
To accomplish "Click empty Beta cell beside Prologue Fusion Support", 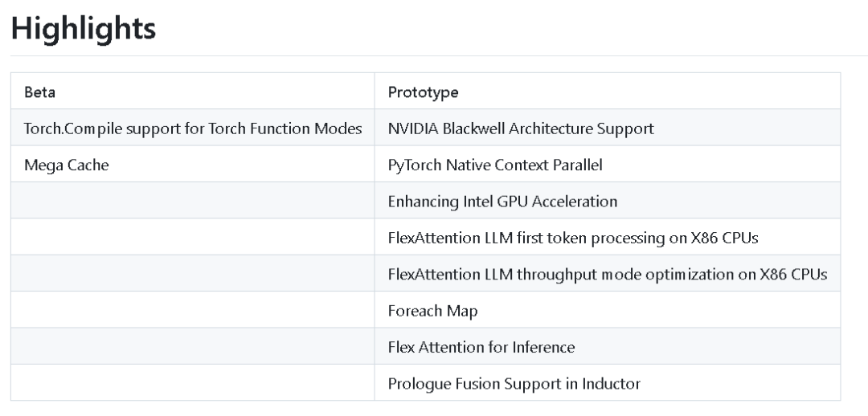I will (x=193, y=383).
